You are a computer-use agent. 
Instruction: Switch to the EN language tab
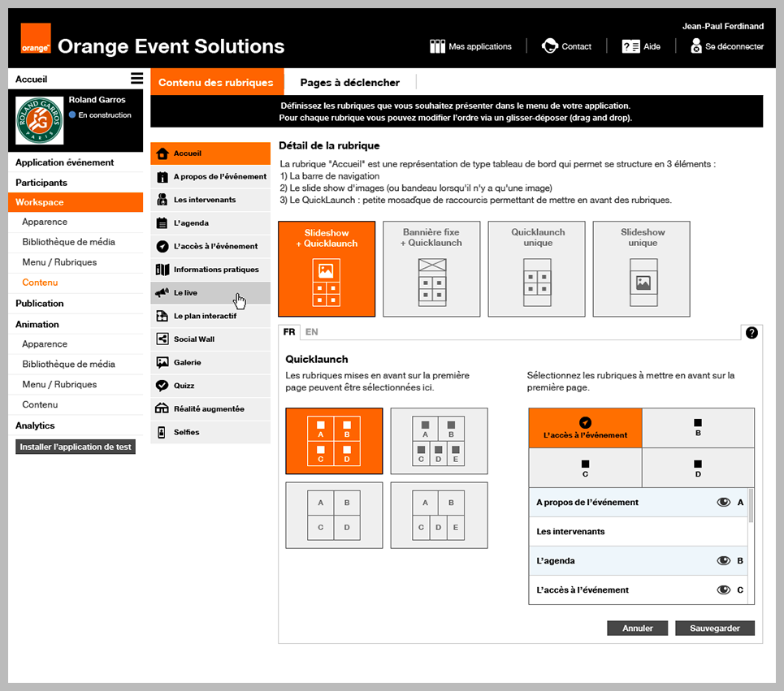click(311, 332)
